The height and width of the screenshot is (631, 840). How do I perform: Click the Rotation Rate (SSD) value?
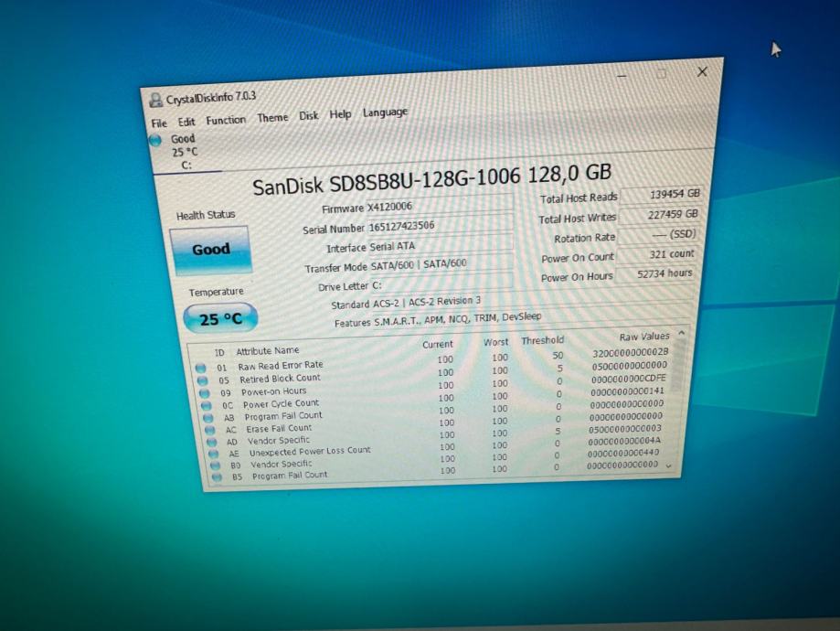[658, 235]
